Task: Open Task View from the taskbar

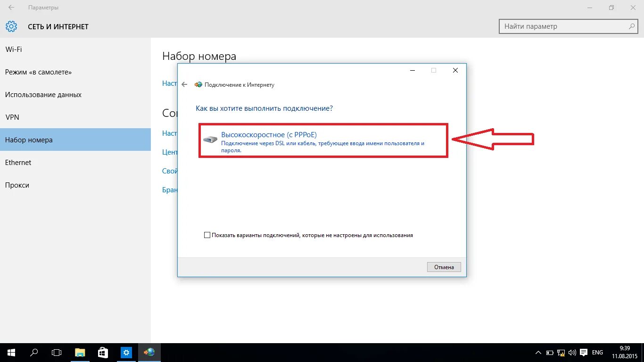Action: tap(56, 352)
